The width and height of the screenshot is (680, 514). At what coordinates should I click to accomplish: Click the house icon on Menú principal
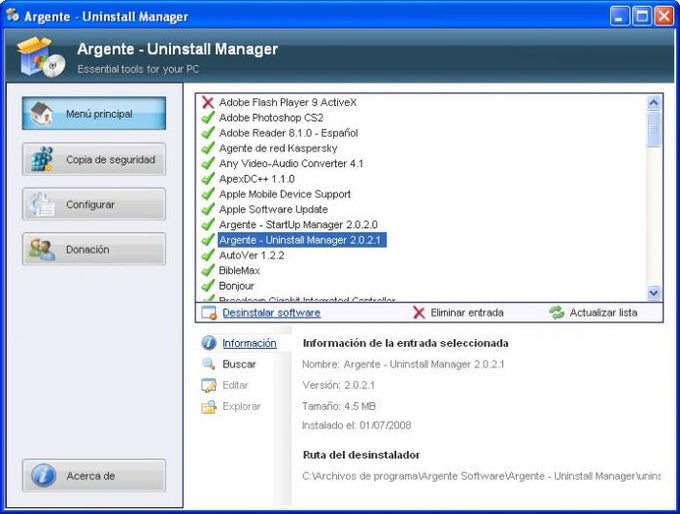click(42, 114)
